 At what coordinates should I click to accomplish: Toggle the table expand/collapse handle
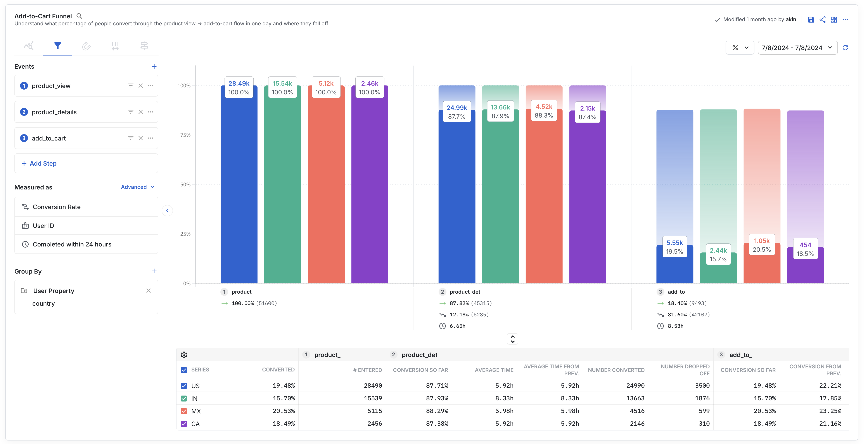click(x=512, y=339)
